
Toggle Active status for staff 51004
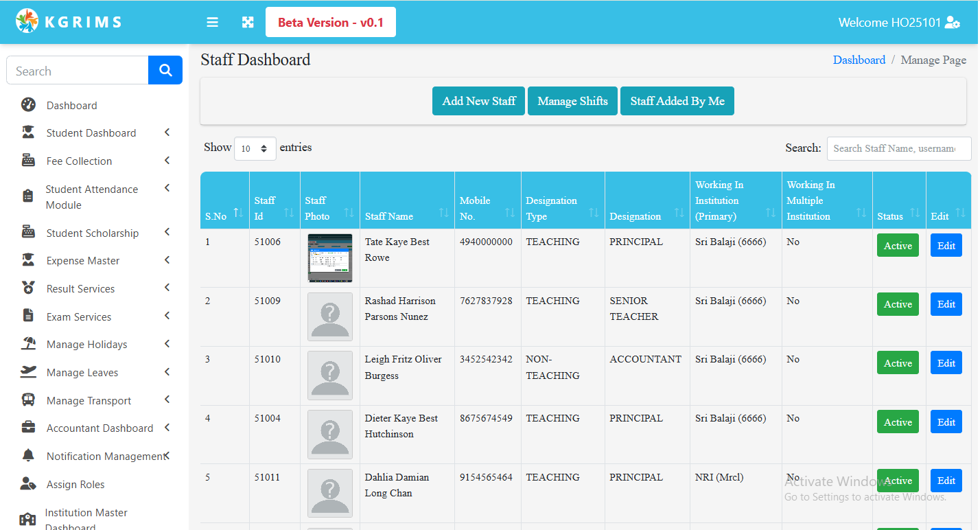click(898, 422)
